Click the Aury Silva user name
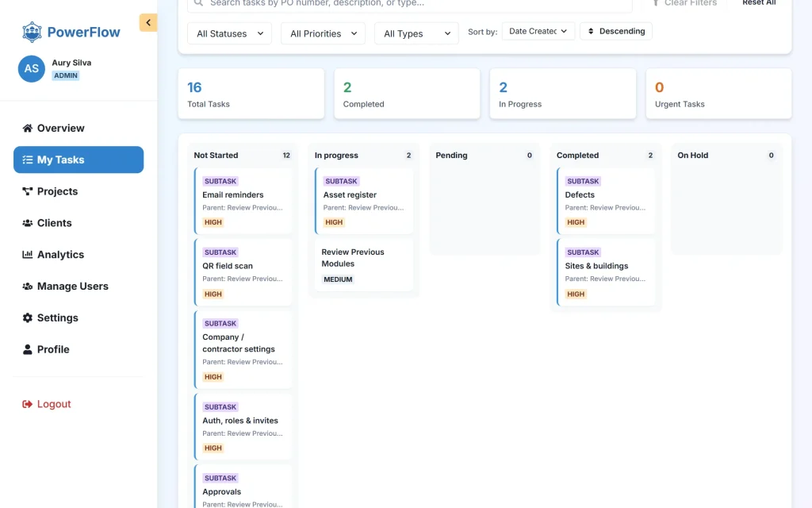 pyautogui.click(x=71, y=63)
